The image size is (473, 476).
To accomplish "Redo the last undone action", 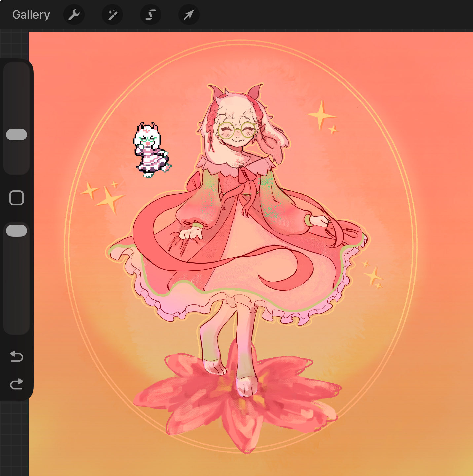I will [17, 384].
